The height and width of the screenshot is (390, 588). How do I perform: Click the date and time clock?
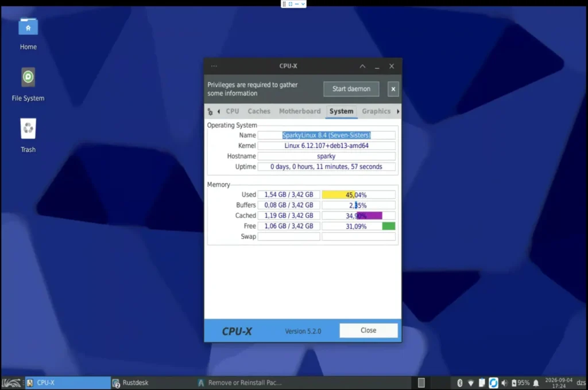(x=559, y=383)
